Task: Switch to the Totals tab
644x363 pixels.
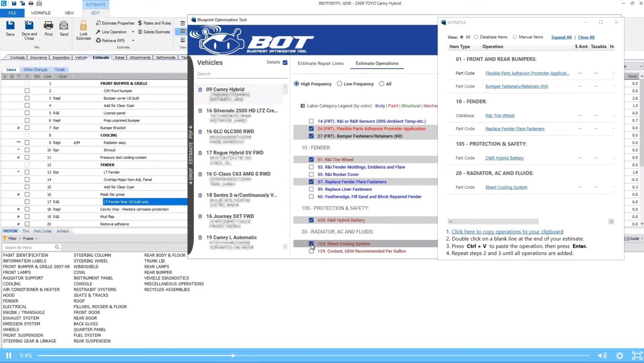Action: pos(60,70)
